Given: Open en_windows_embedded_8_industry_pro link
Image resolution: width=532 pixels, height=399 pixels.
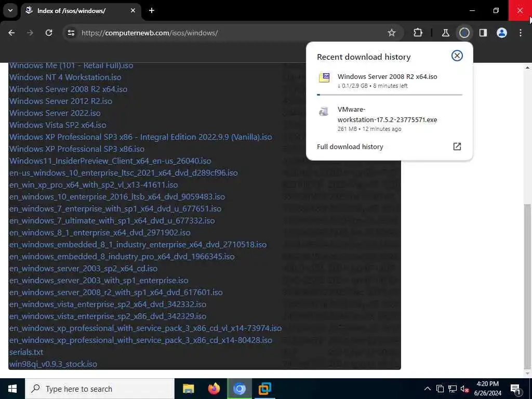Looking at the screenshot, I should coord(122,257).
